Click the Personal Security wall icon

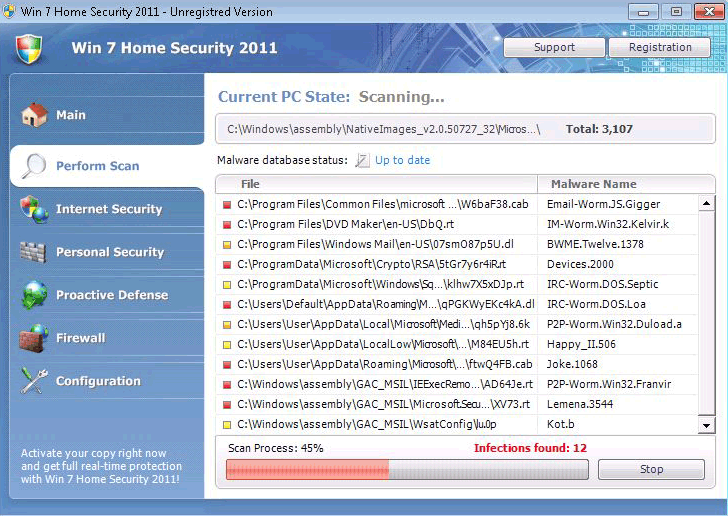point(34,252)
